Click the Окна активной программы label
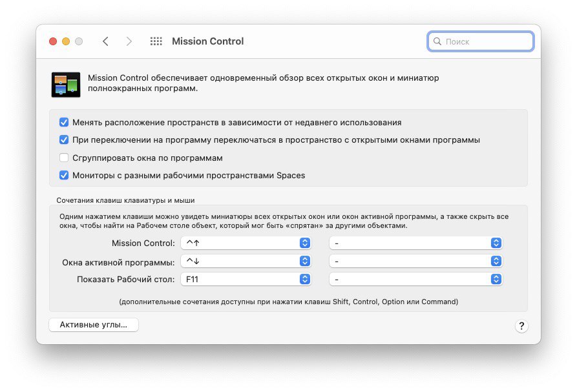 pos(118,263)
